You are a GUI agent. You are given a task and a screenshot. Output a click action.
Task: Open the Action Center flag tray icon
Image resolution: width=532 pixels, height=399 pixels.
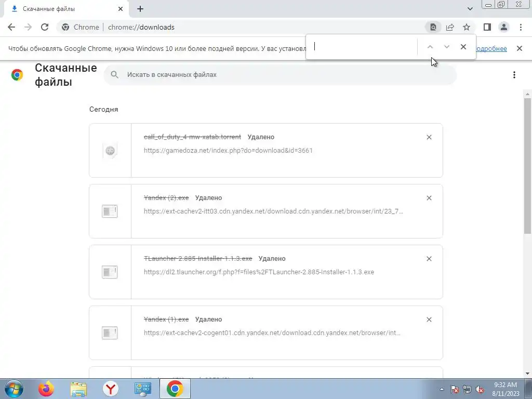[x=455, y=389]
